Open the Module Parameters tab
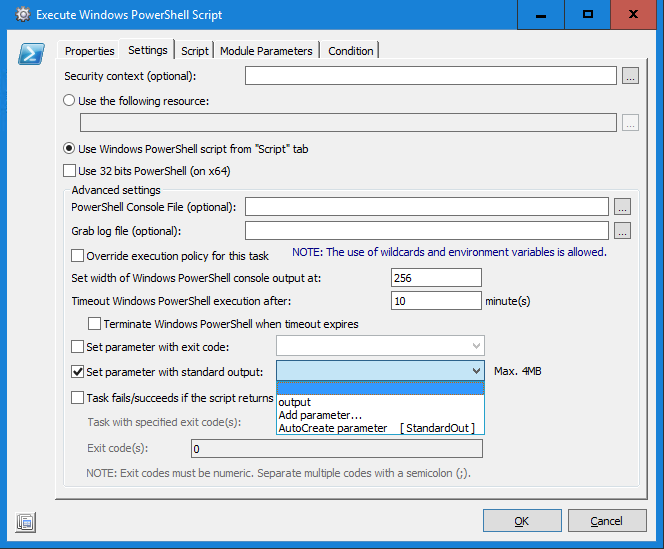Viewport: 664px width, 549px height. (x=266, y=51)
